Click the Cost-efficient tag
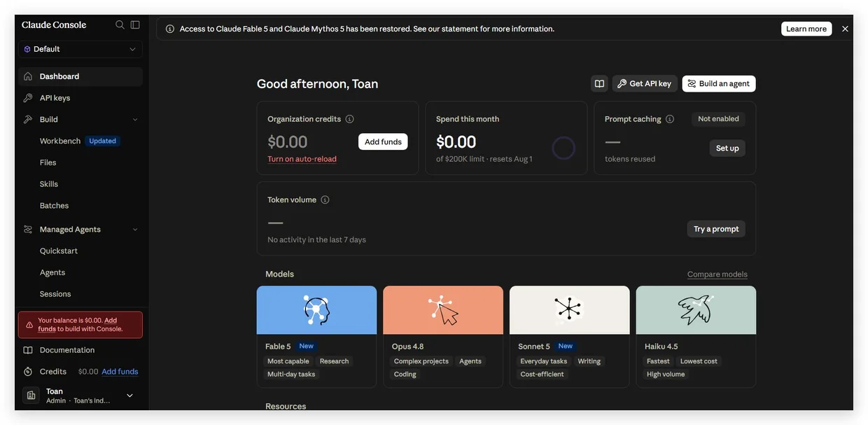 pyautogui.click(x=542, y=374)
